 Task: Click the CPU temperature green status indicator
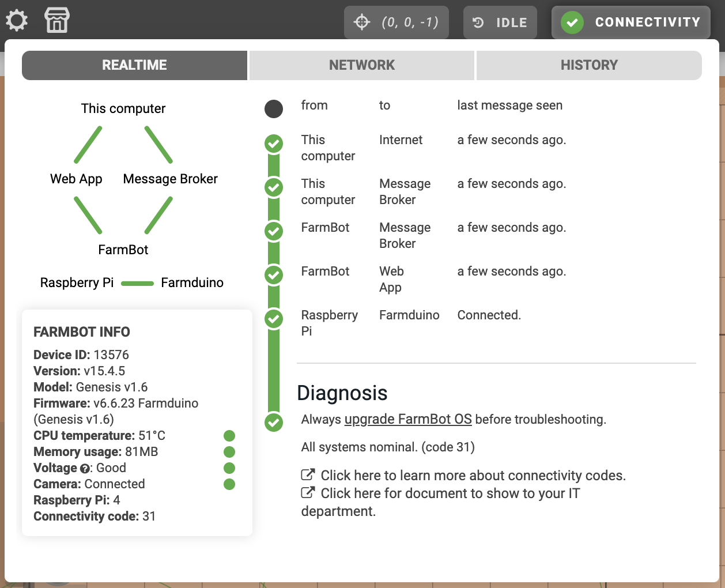229,436
